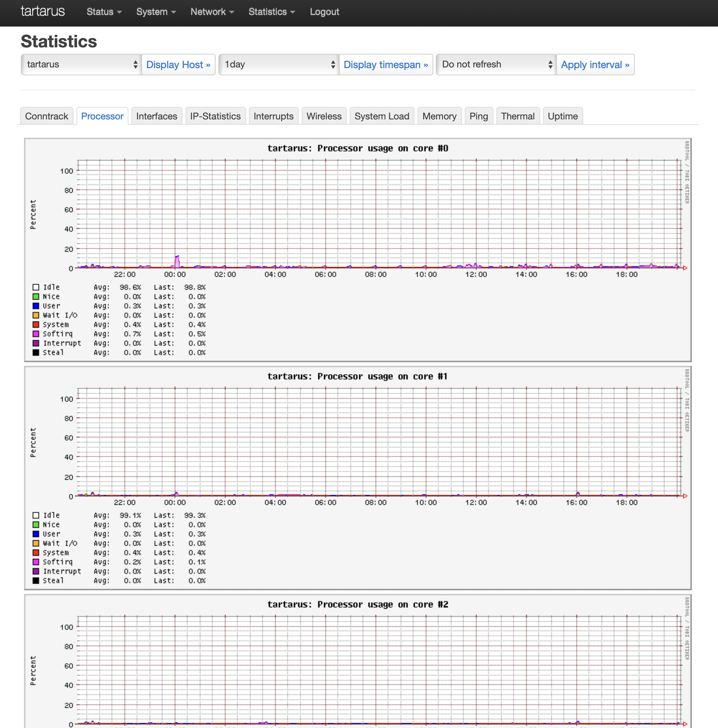Select the Processor tab
This screenshot has height=728, width=718.
click(102, 116)
